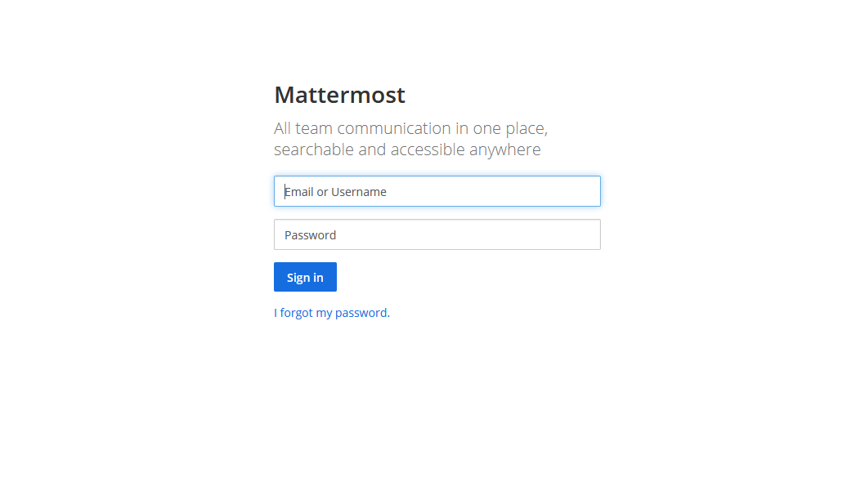Click the 'Password' placeholder text

[x=311, y=234]
